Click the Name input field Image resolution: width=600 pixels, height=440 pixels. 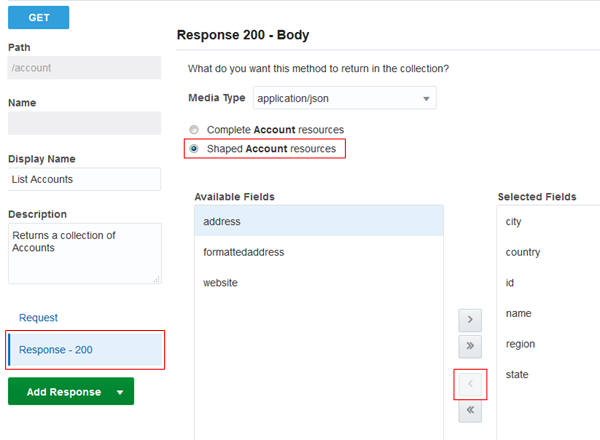click(x=84, y=123)
